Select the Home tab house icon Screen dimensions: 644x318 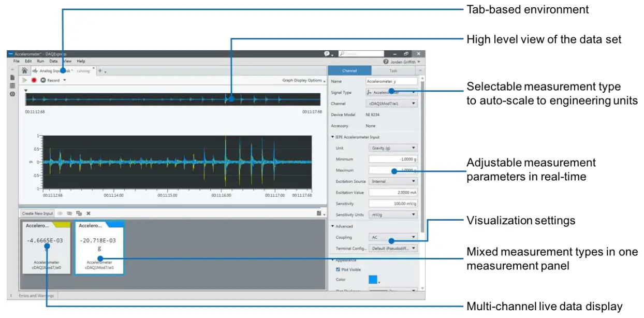(25, 70)
